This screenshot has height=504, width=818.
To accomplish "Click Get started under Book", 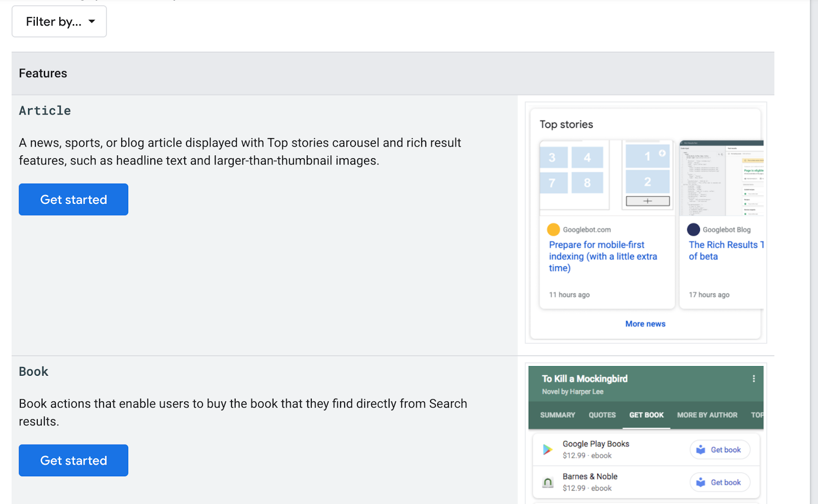I will pyautogui.click(x=74, y=460).
